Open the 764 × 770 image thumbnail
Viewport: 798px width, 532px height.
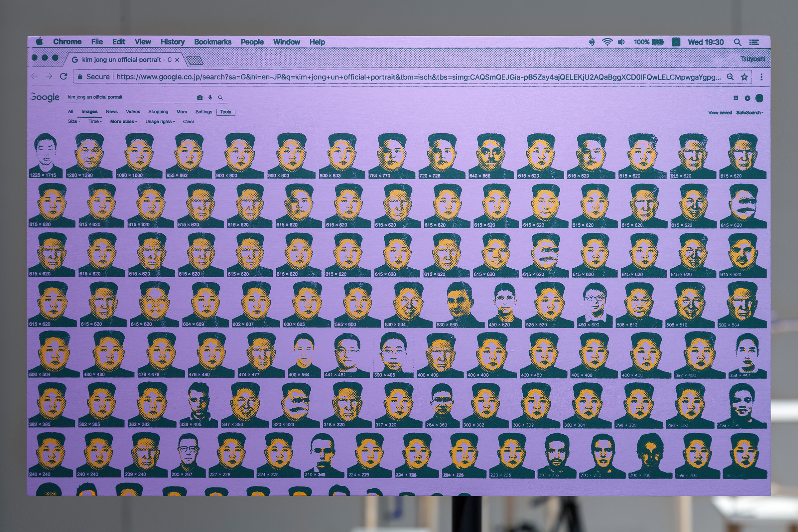[x=392, y=156]
